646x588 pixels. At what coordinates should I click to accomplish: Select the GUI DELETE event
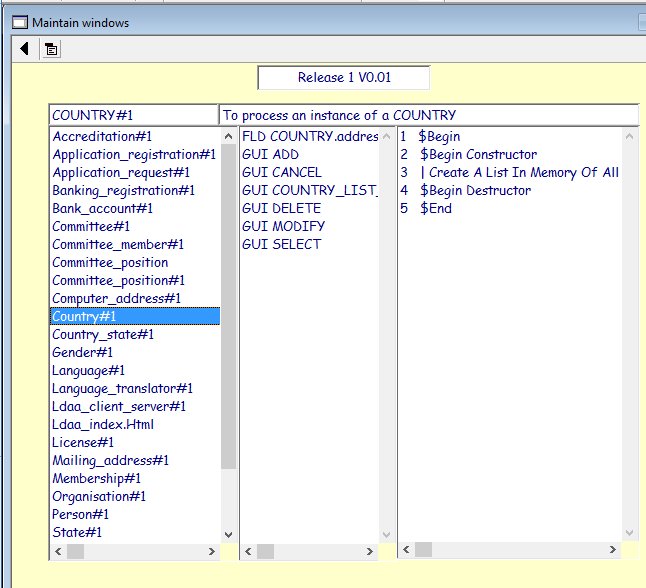(281, 208)
